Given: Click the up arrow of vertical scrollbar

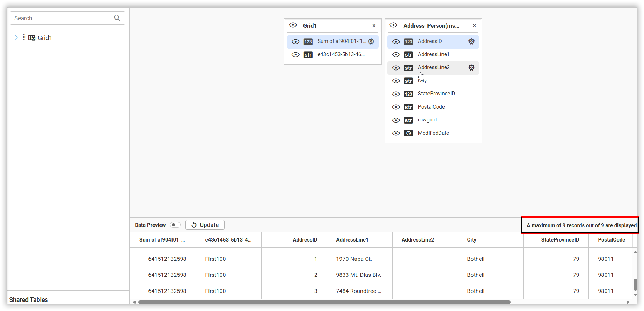Looking at the screenshot, I should pyautogui.click(x=635, y=252).
